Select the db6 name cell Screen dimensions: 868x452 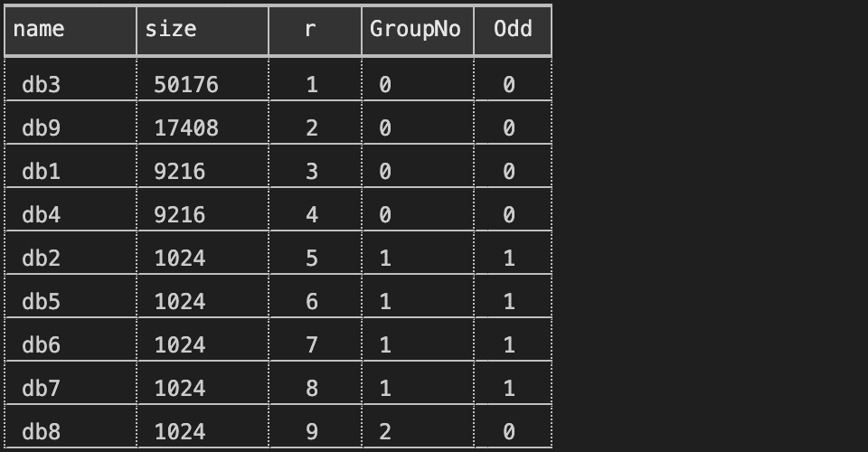pos(41,345)
